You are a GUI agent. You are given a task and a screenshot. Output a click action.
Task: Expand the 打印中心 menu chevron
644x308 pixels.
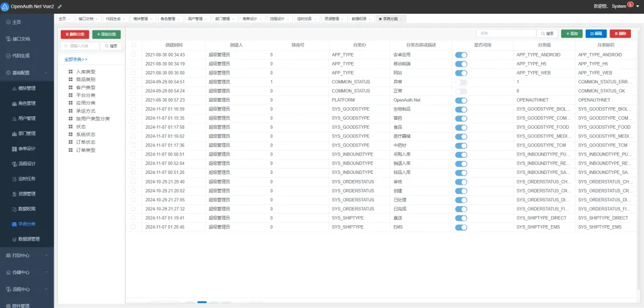coord(46,255)
